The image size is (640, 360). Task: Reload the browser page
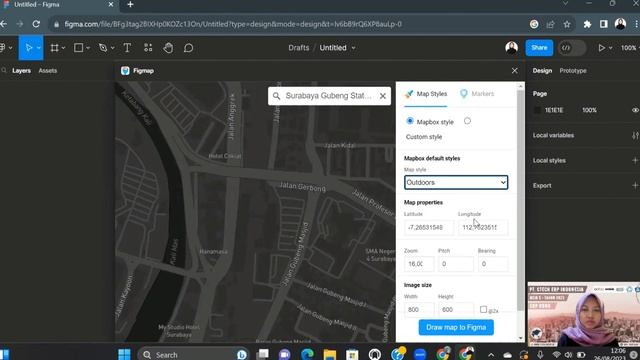coord(36,24)
